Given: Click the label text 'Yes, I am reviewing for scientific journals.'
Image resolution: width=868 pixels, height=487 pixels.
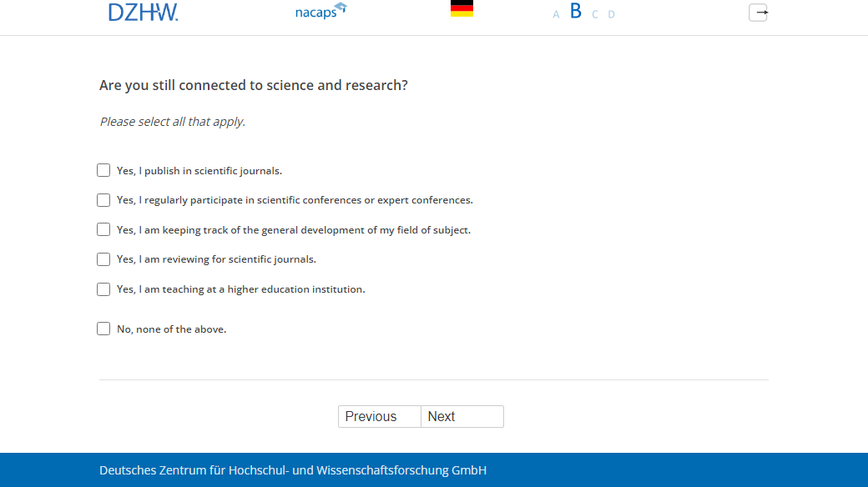Looking at the screenshot, I should [x=216, y=259].
